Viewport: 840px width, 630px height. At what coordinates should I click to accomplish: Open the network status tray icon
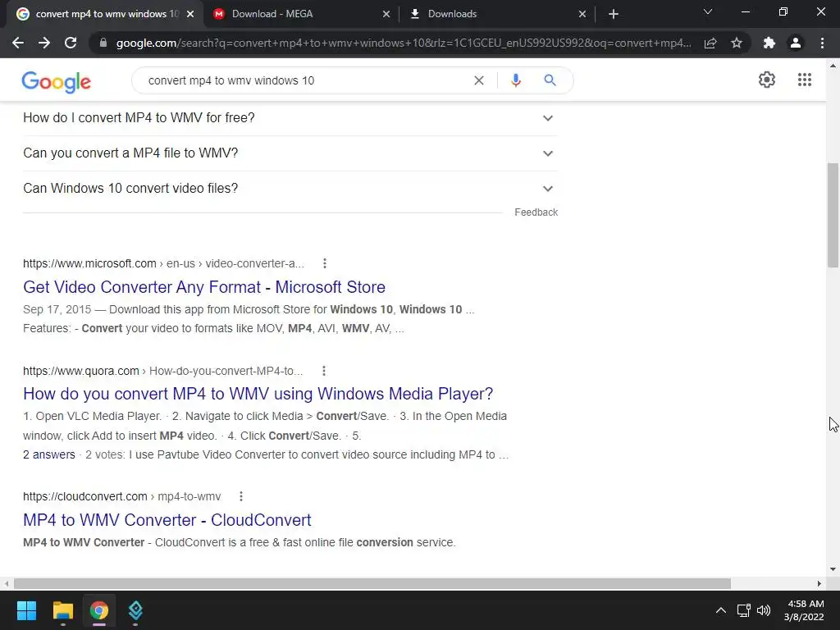coord(743,610)
